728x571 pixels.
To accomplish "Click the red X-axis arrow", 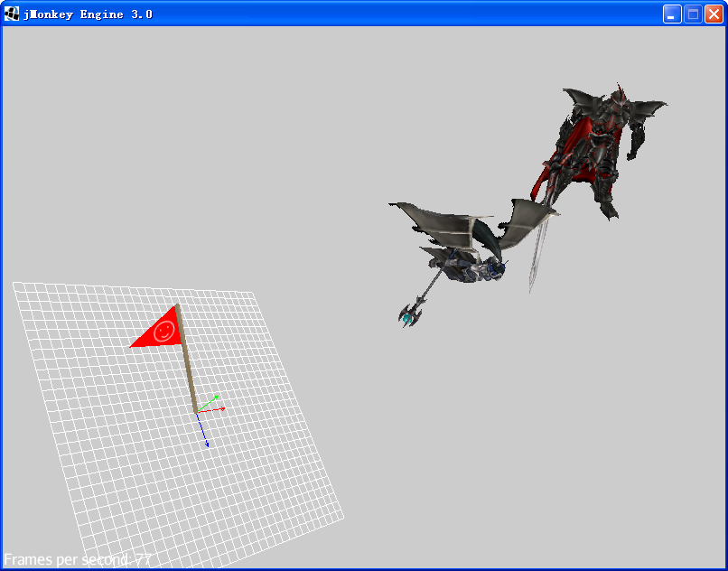I will pos(211,410).
